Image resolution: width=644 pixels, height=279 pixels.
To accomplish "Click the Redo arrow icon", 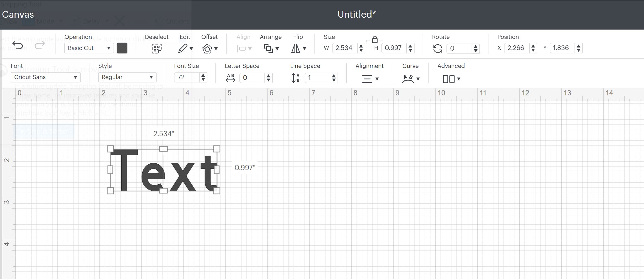I will pyautogui.click(x=40, y=46).
